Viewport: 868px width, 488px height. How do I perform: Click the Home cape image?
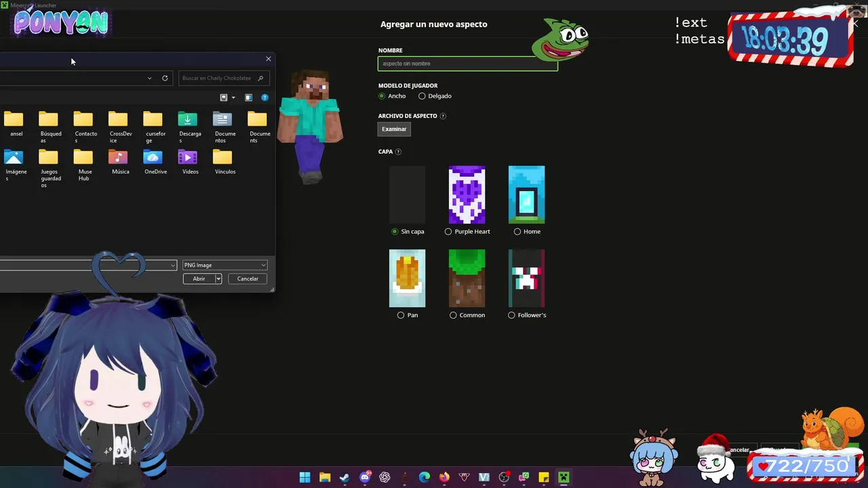click(x=526, y=195)
